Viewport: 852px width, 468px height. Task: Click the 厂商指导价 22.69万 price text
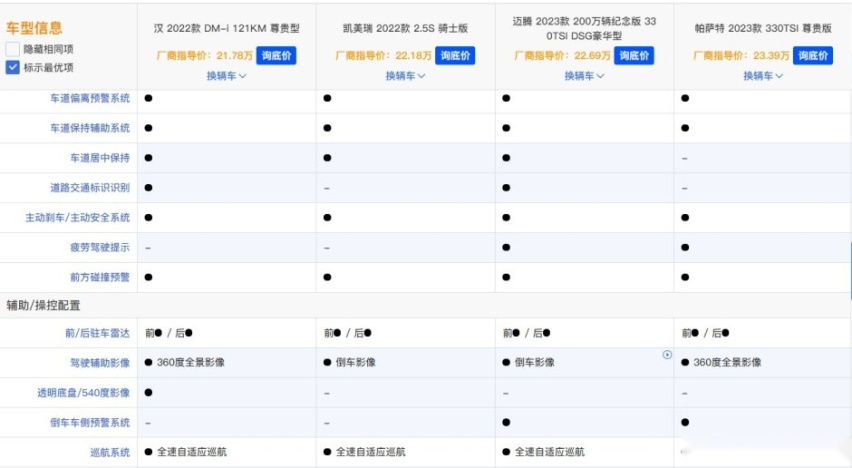click(562, 55)
